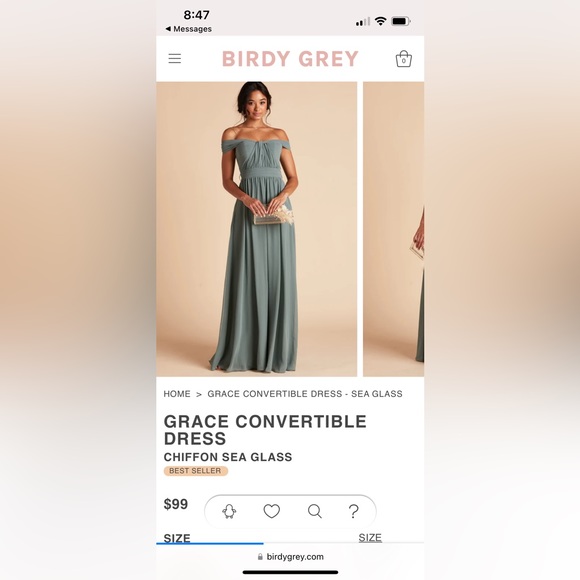
Task: Tap the battery status icon
Action: (401, 21)
